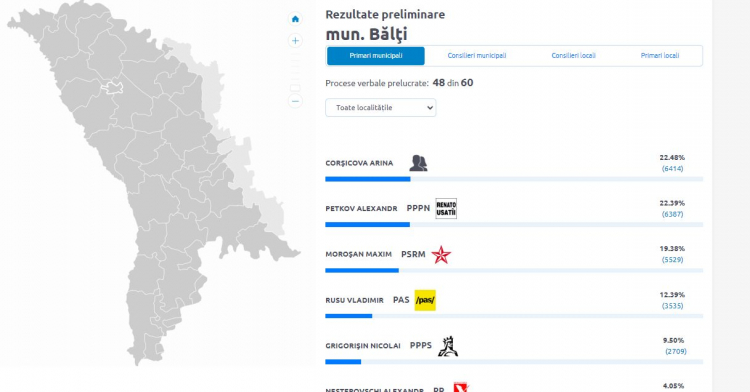Click the Renato Usatîi party logo

(x=446, y=208)
